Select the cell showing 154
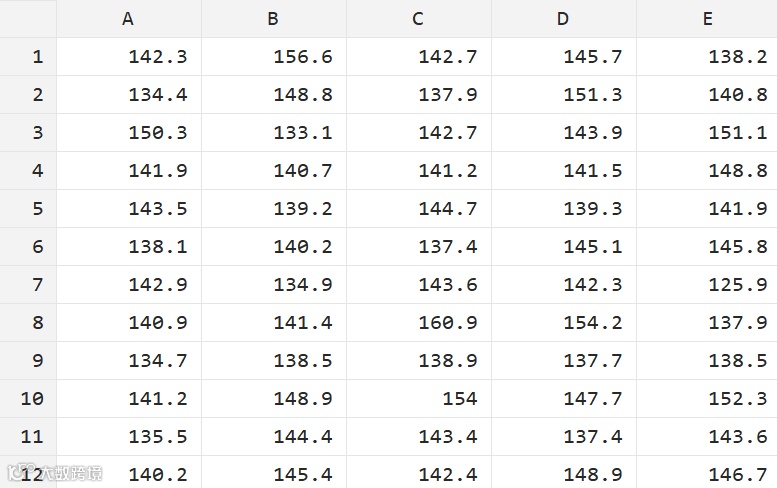Screen dimensions: 777x488 [x=418, y=399]
